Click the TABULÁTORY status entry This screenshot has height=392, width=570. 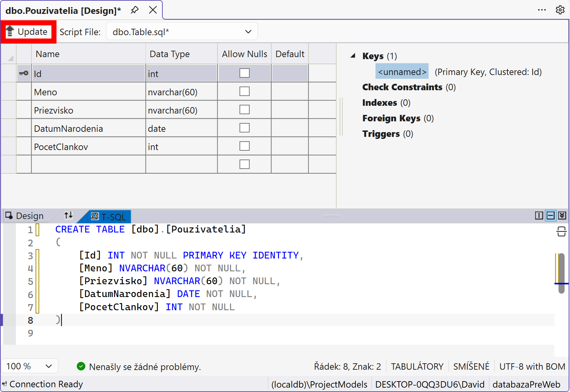click(417, 366)
